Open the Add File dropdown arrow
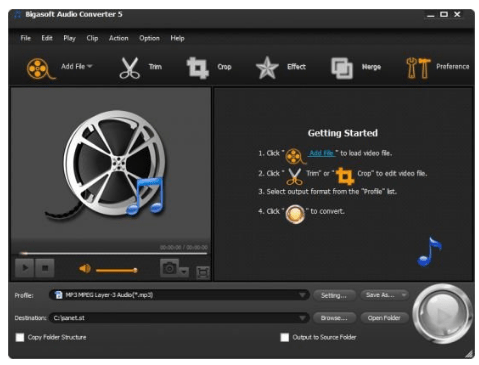479x365 pixels. tap(90, 66)
